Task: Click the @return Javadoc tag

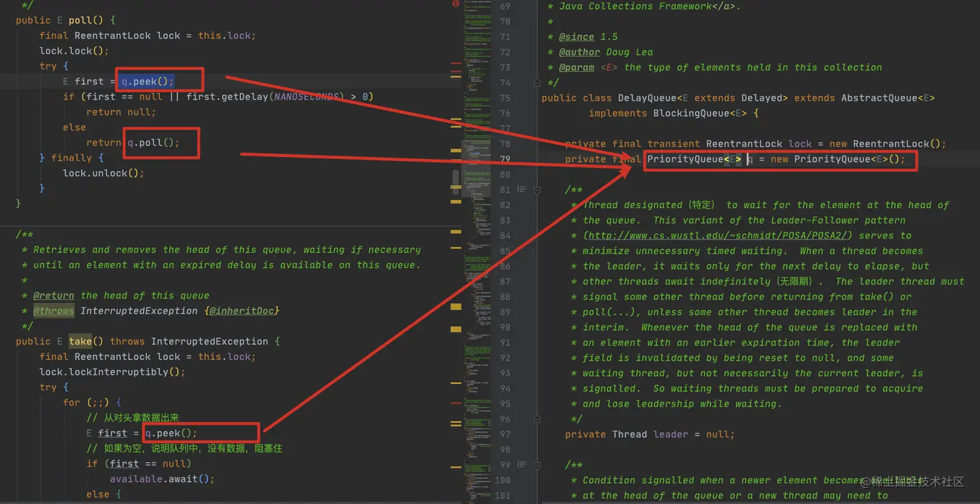Action: click(x=54, y=295)
